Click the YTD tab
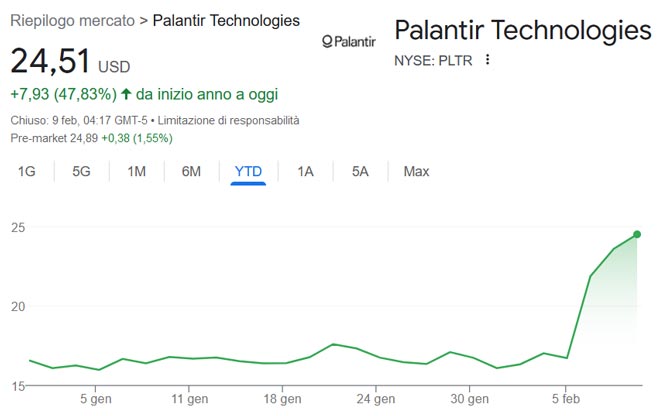660x416 pixels. [248, 172]
